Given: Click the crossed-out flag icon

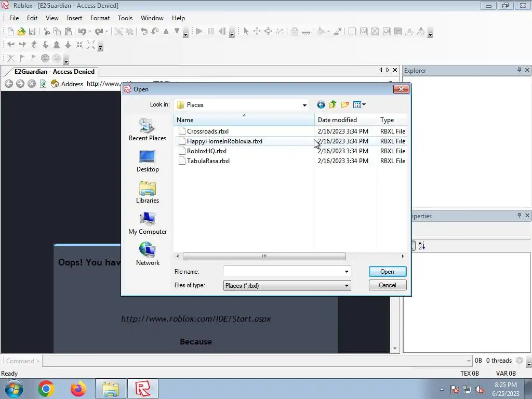Looking at the screenshot, I should click(11, 58).
